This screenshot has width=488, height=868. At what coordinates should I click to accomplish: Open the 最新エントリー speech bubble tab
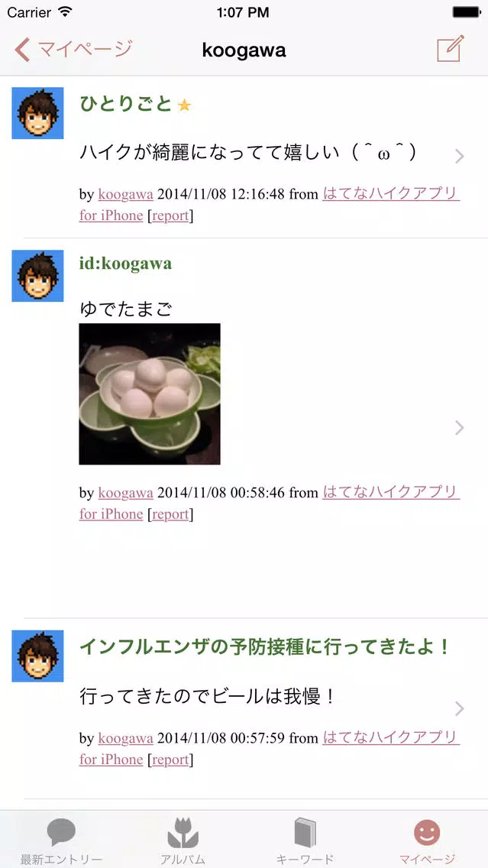coord(61,841)
